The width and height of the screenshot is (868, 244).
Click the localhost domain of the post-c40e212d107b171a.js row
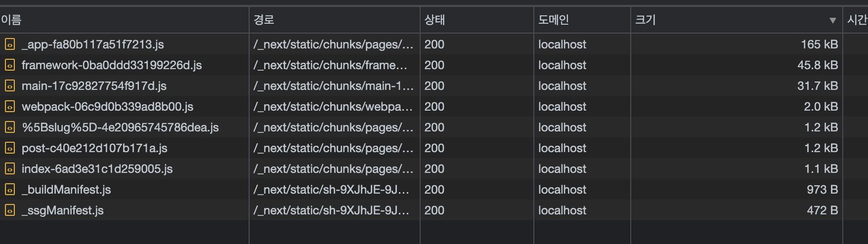[563, 148]
